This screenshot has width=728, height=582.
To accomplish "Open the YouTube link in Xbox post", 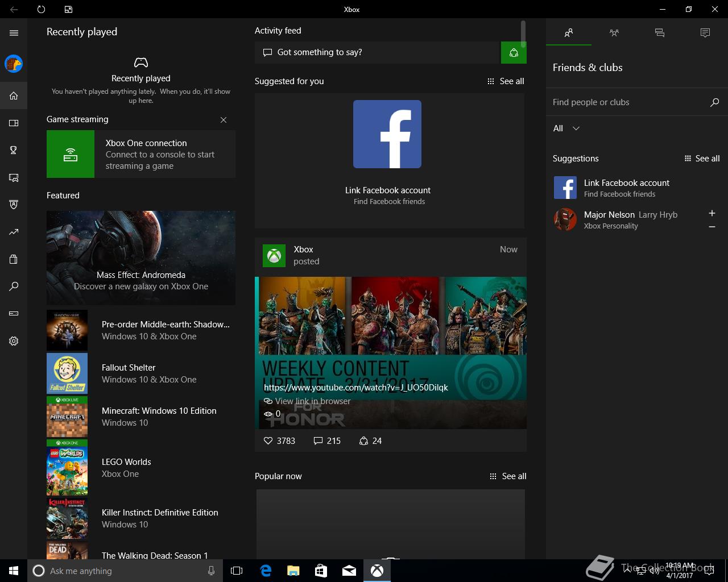I will coord(356,388).
